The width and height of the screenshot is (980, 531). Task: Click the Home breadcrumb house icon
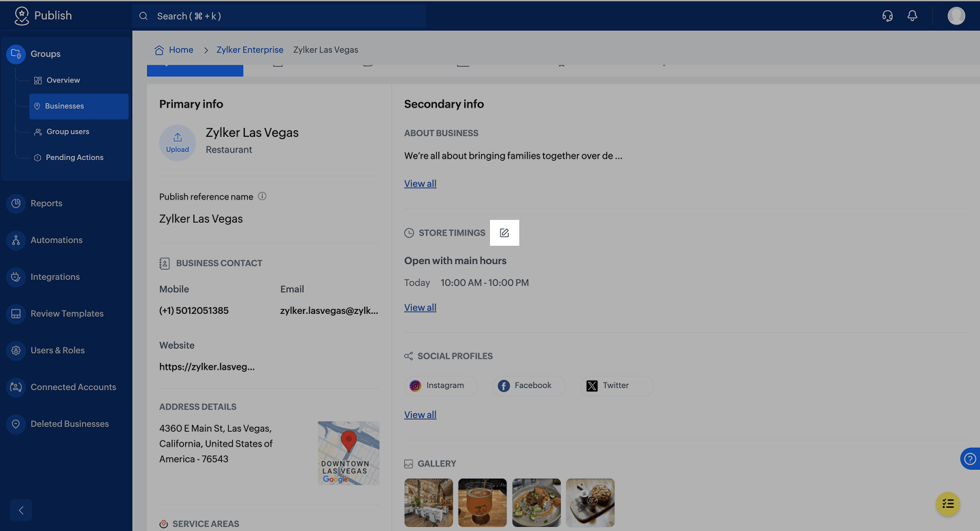pos(159,50)
